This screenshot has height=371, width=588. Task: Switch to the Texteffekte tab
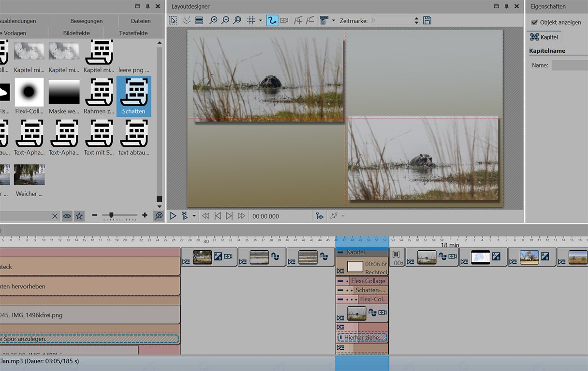[133, 33]
